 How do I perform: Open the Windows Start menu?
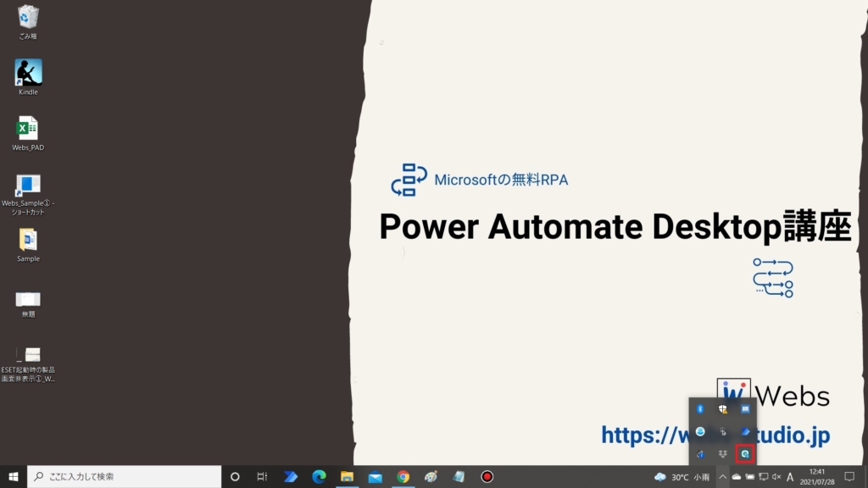14,476
